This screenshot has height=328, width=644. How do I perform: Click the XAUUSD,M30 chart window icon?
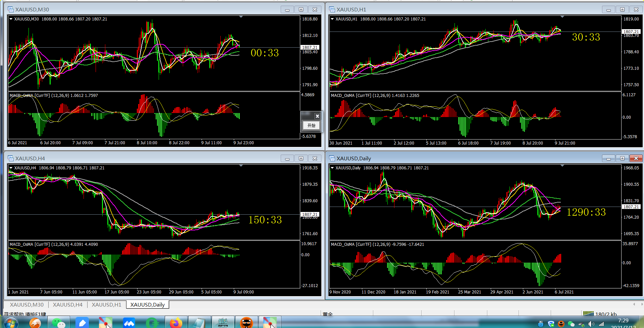pyautogui.click(x=11, y=9)
